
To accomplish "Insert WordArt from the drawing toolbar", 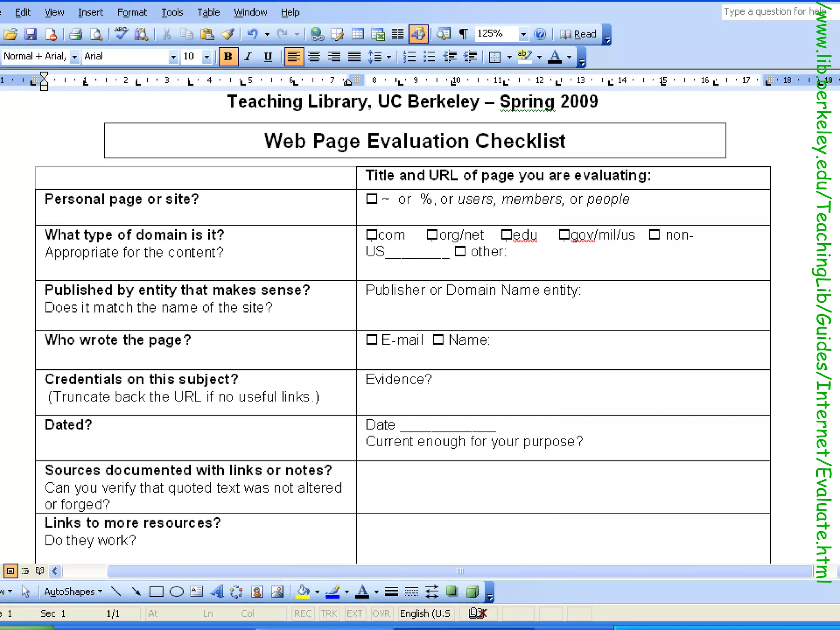I will click(x=217, y=591).
